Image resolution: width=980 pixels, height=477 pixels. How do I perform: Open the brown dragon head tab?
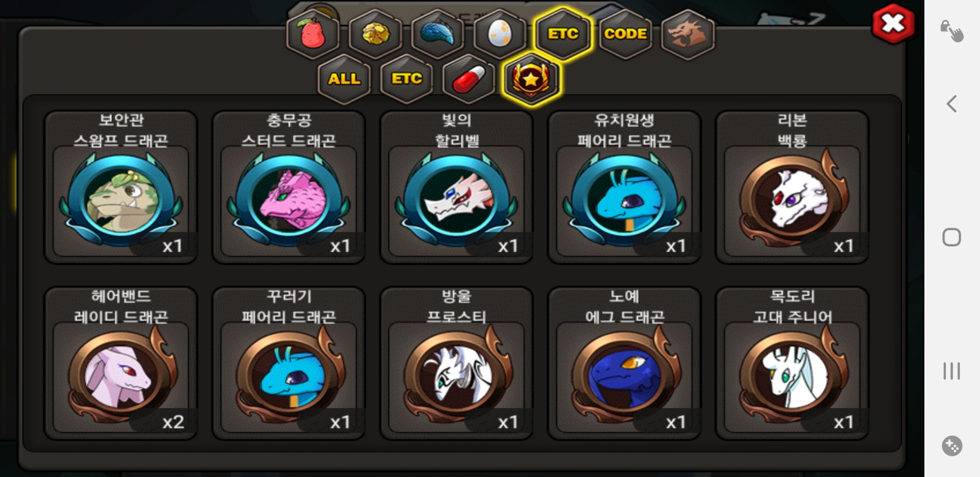[688, 34]
